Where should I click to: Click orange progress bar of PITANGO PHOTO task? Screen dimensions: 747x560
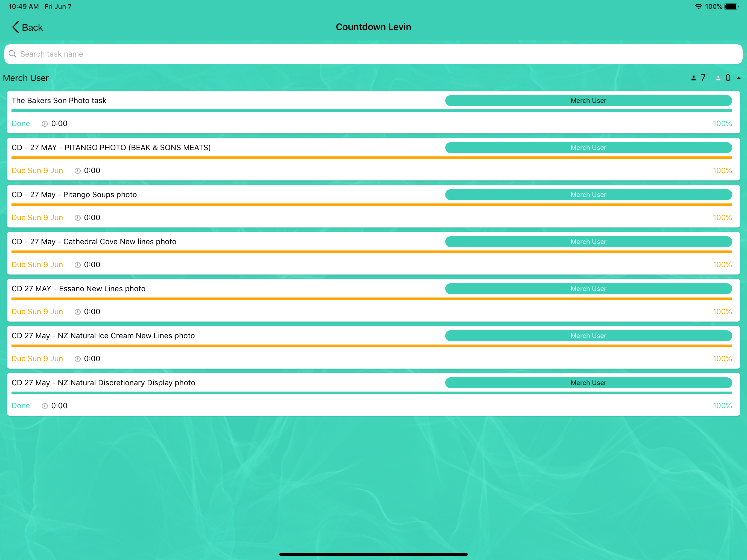point(372,158)
